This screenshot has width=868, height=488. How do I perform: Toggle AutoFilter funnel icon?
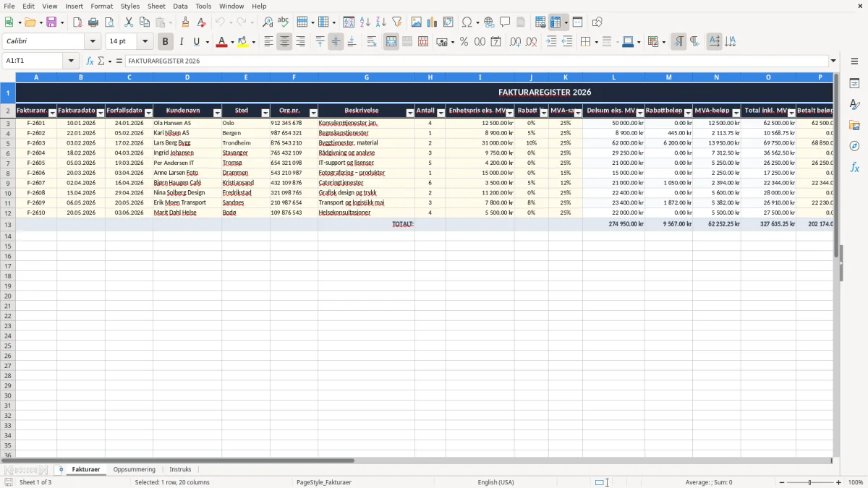coord(397,22)
